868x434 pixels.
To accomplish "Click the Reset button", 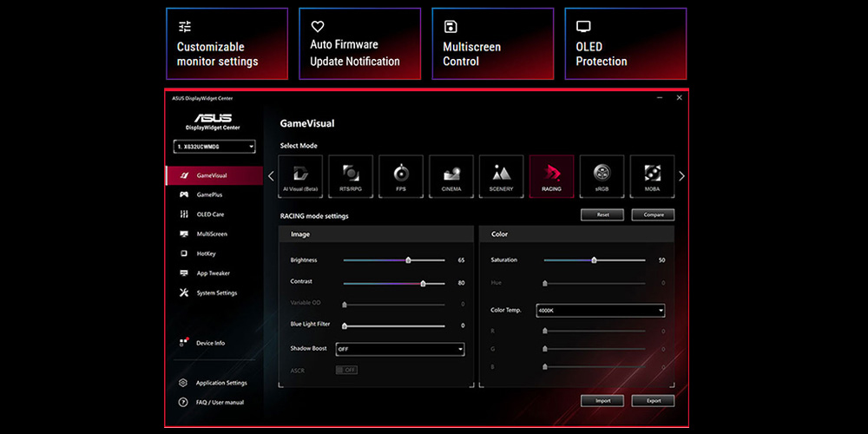I will (x=602, y=214).
